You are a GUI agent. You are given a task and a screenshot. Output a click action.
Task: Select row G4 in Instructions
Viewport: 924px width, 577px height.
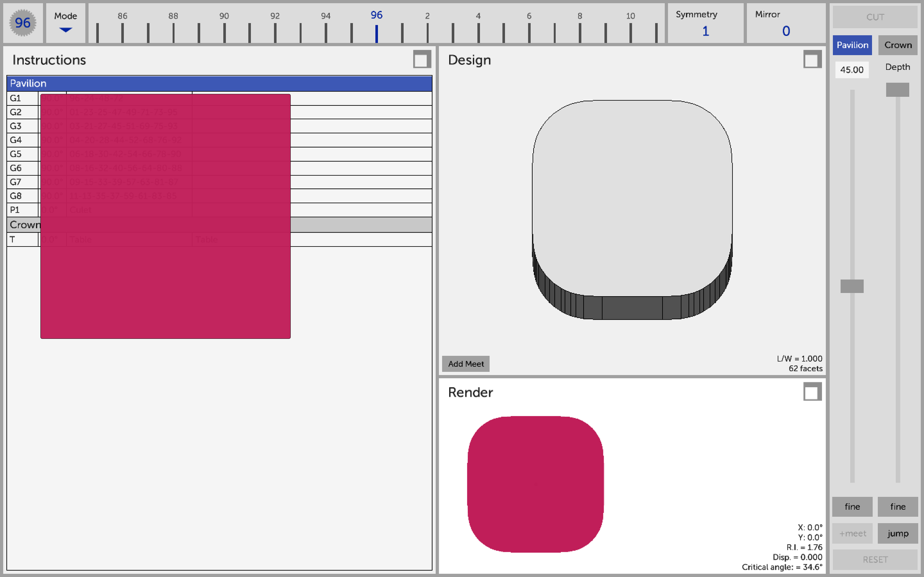pos(219,140)
